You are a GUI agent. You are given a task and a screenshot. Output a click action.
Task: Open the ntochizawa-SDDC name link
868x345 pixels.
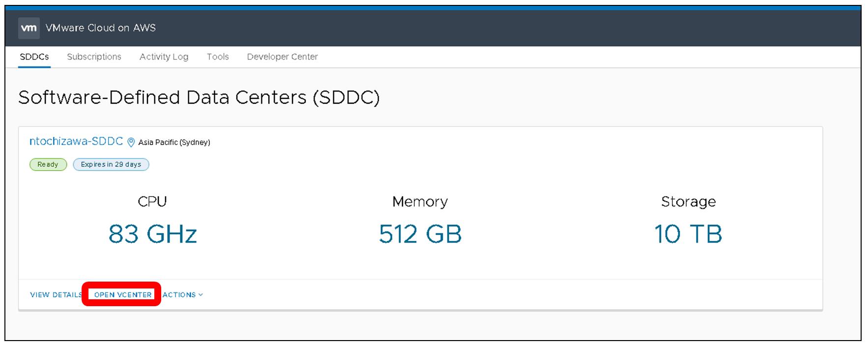coord(76,142)
